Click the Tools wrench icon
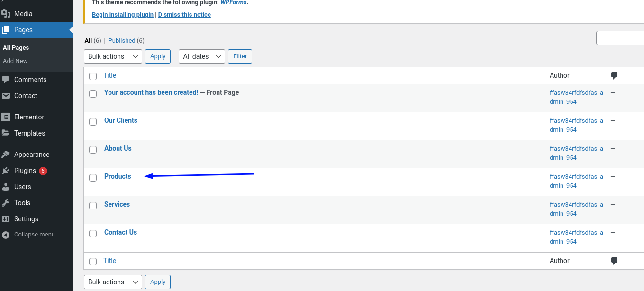The width and height of the screenshot is (644, 291). pyautogui.click(x=6, y=203)
